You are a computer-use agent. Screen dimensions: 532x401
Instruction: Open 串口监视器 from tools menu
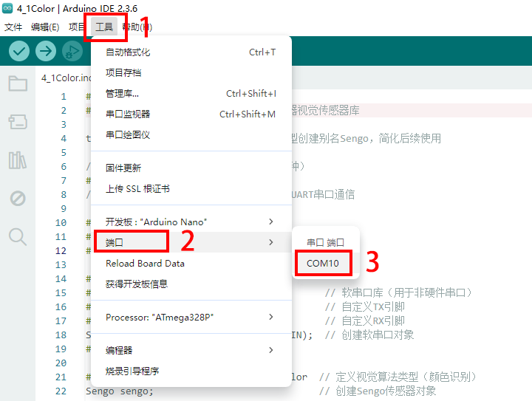coord(191,114)
